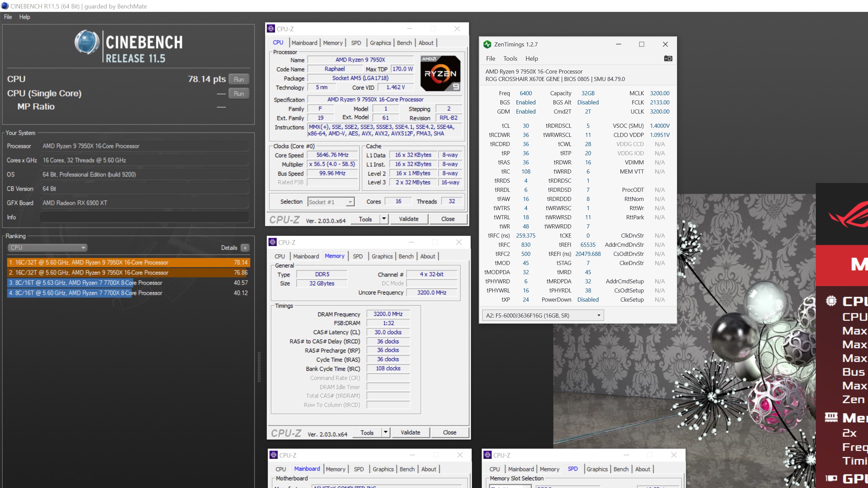The width and height of the screenshot is (868, 488).
Task: Select ranking entry 1 scoring 78.14
Action: click(x=129, y=262)
